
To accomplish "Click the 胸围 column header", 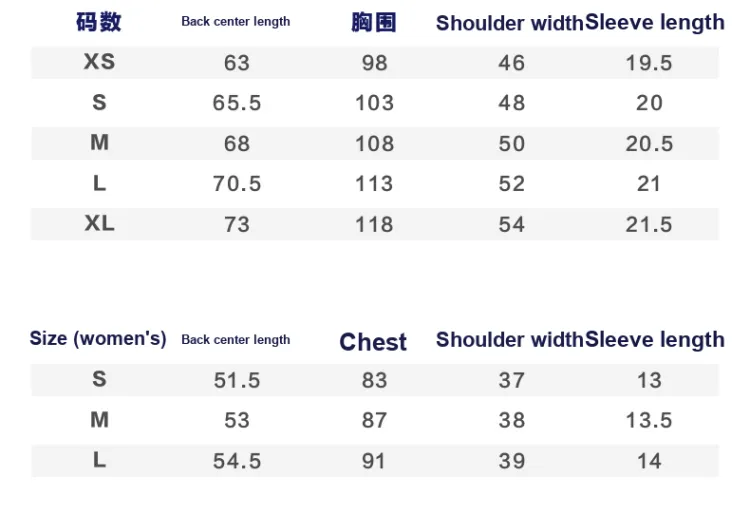I will (x=374, y=22).
